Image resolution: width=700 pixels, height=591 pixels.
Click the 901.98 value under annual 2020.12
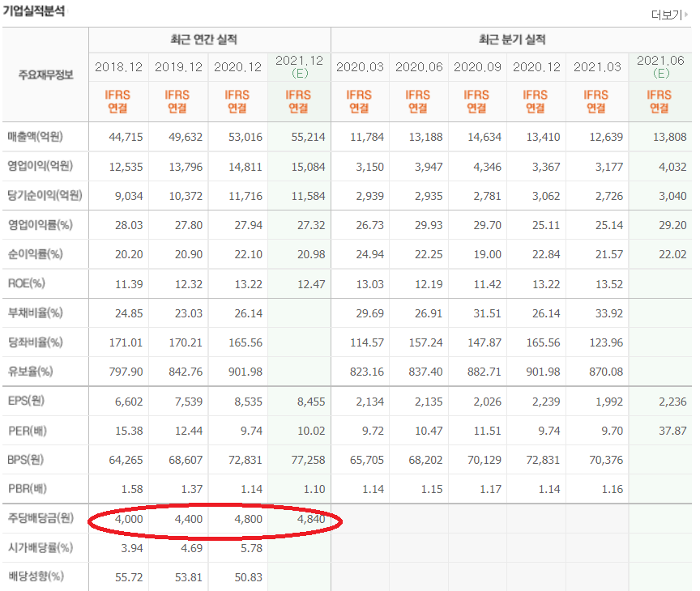tap(245, 372)
